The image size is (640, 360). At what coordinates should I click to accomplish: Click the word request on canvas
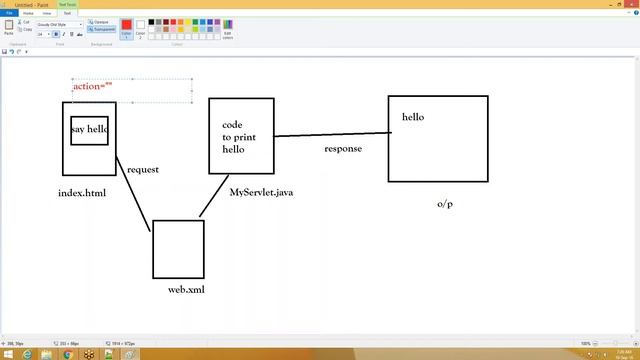[x=143, y=170]
